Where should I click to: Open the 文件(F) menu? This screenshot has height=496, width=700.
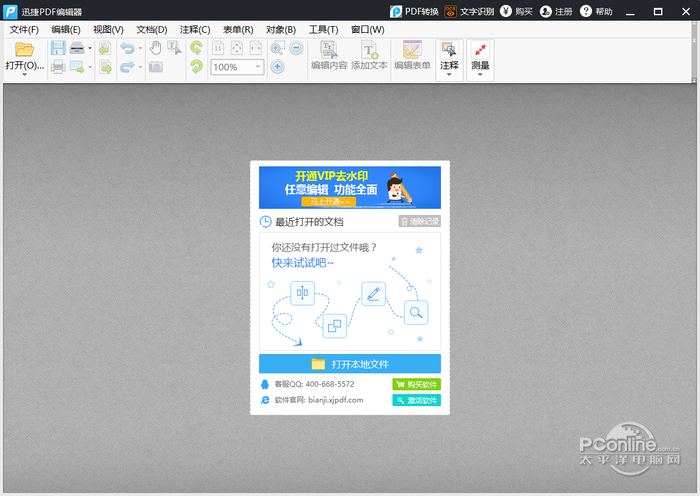click(x=24, y=30)
